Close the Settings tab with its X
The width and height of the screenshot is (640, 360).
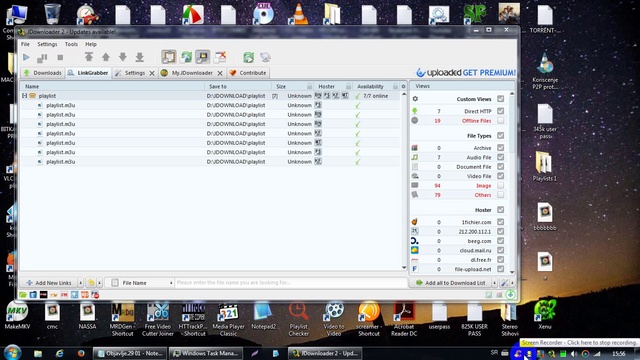pyautogui.click(x=152, y=73)
